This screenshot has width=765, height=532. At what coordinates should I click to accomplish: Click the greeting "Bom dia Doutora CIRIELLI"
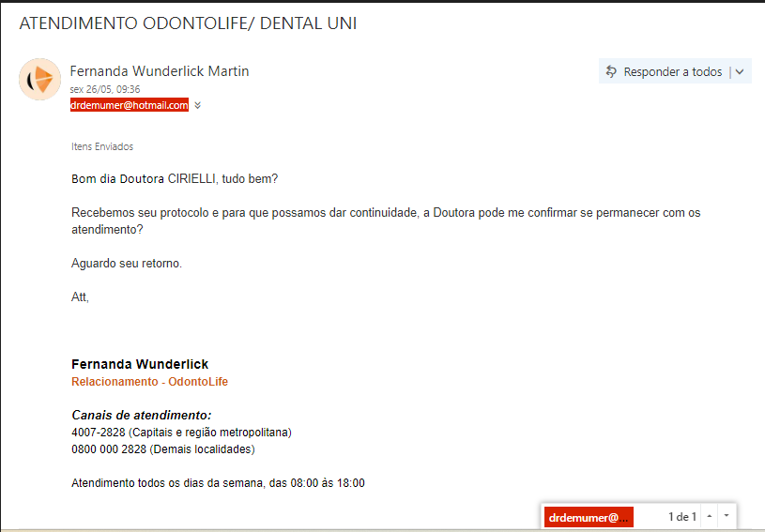coord(144,179)
